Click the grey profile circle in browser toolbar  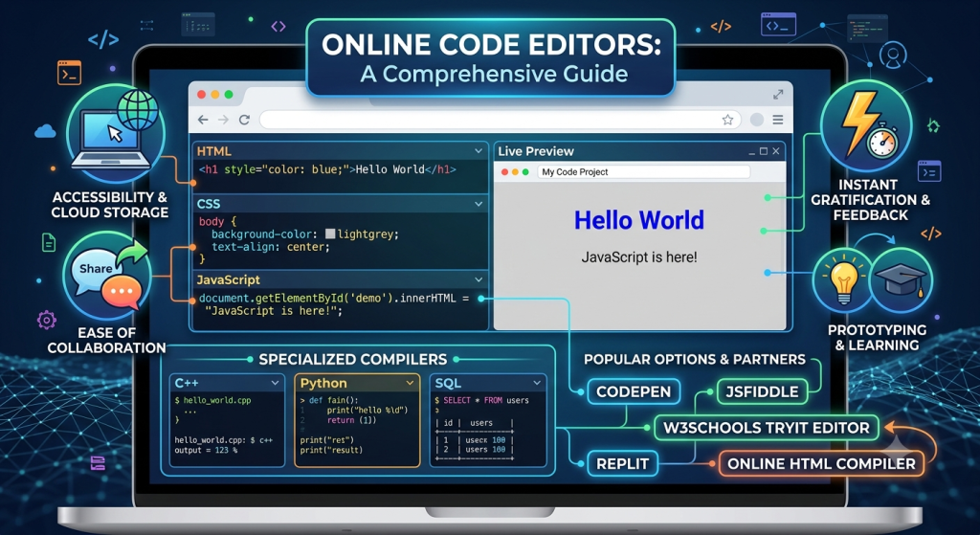click(757, 120)
